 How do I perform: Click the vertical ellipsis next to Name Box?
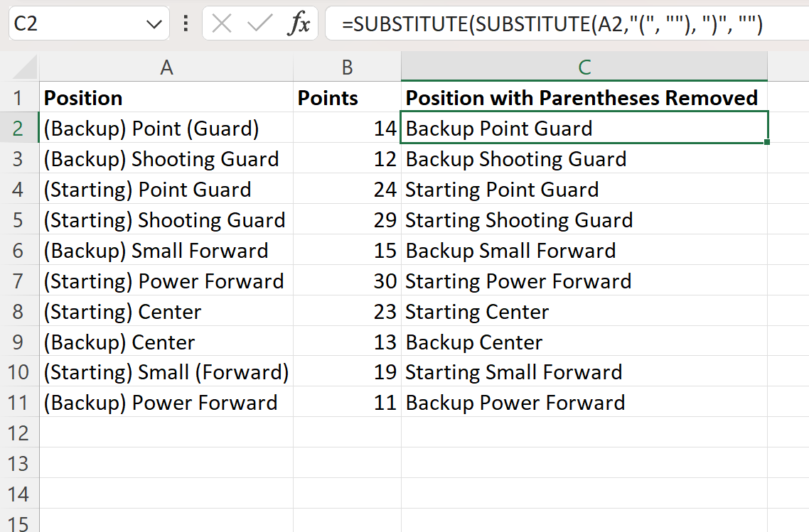(185, 23)
